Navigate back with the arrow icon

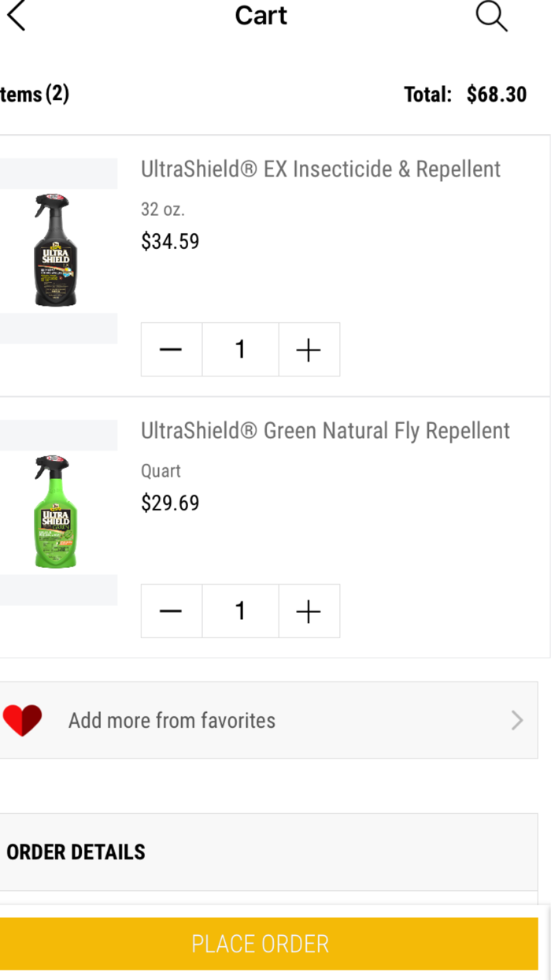point(17,14)
